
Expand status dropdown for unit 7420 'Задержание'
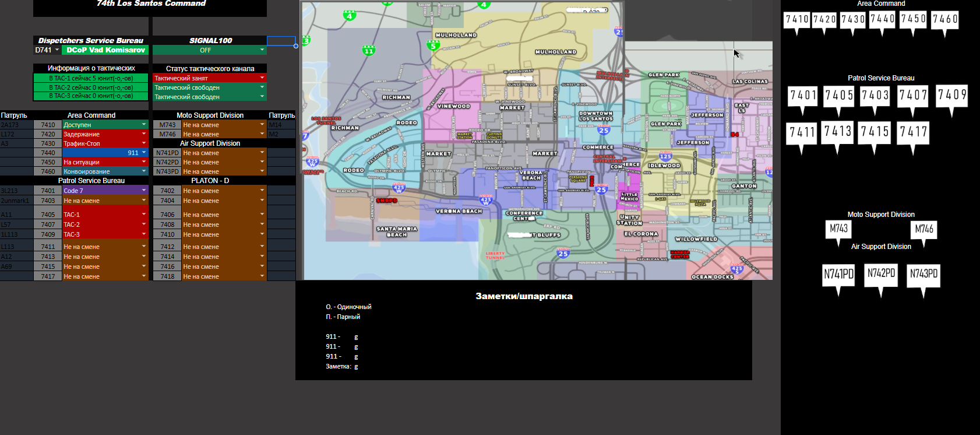tap(144, 134)
